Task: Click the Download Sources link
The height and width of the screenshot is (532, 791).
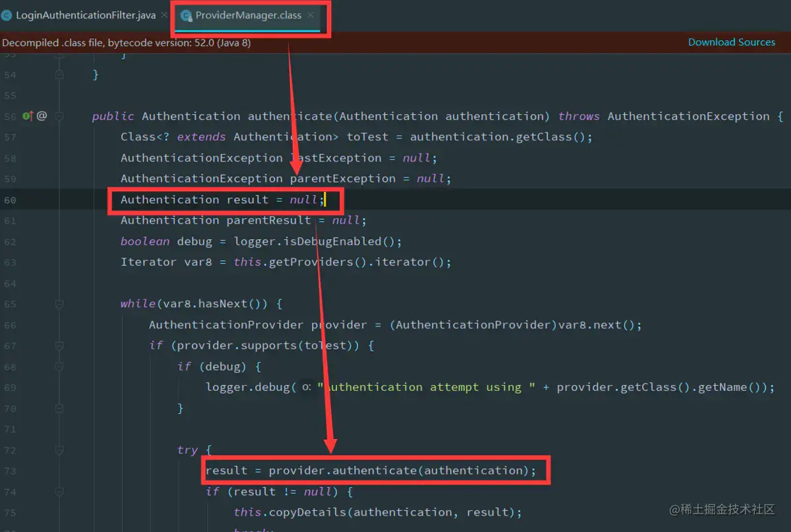Action: click(732, 42)
